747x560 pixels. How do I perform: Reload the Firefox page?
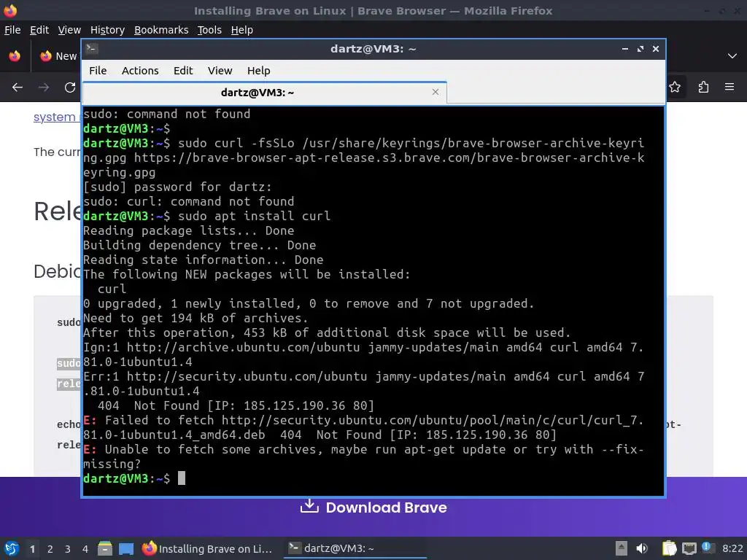tap(70, 87)
